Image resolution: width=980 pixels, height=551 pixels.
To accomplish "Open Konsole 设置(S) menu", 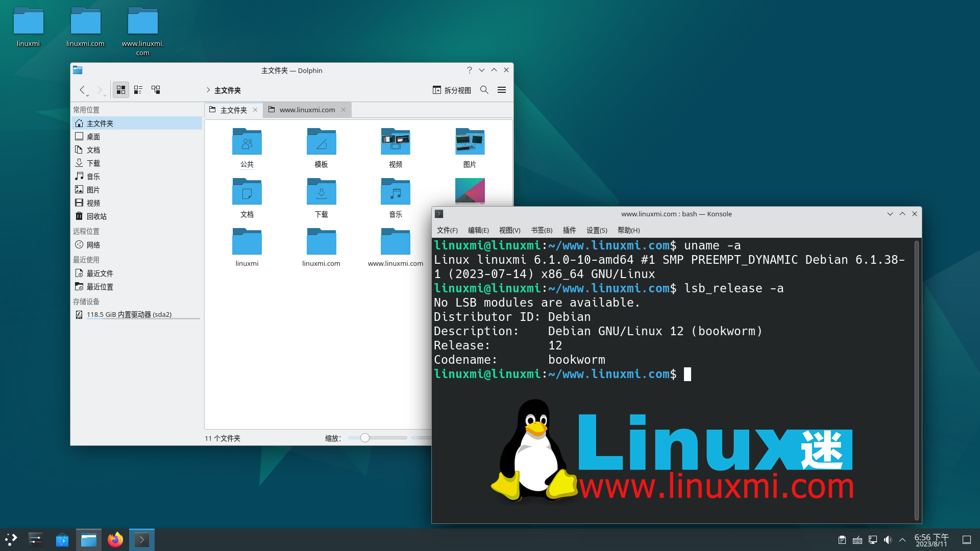I will tap(597, 230).
